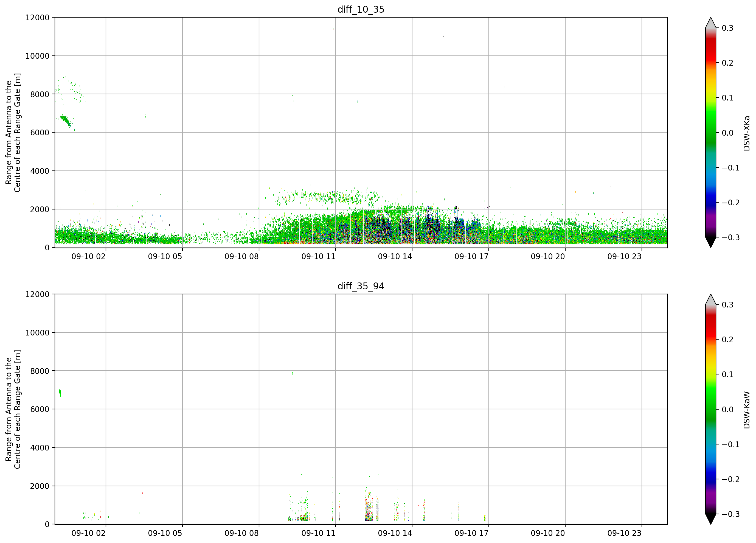The height and width of the screenshot is (543, 756).
Task: Click the range axis label of diff_10_35
Action: 13,133
